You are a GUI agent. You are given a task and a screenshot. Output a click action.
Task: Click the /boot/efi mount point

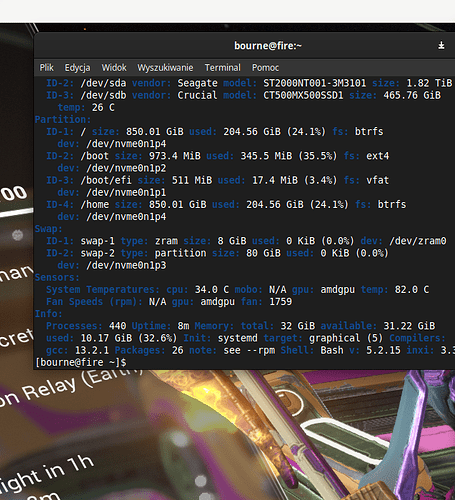tap(106, 180)
